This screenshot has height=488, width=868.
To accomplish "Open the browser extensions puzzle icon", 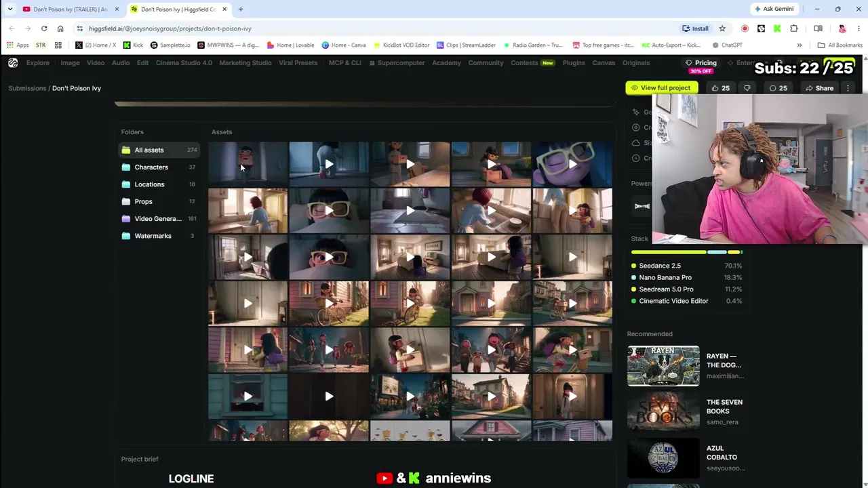I will [794, 28].
